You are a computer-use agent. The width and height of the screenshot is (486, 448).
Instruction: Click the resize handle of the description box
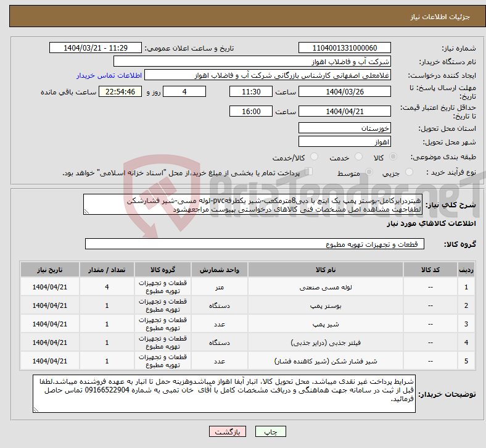pyautogui.click(x=86, y=212)
